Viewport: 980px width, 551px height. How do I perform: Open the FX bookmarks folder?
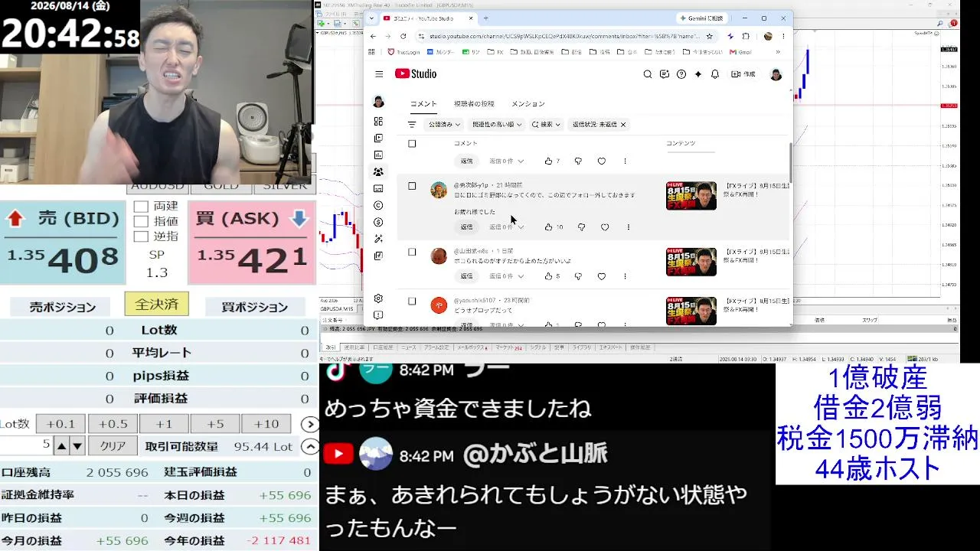(x=495, y=52)
